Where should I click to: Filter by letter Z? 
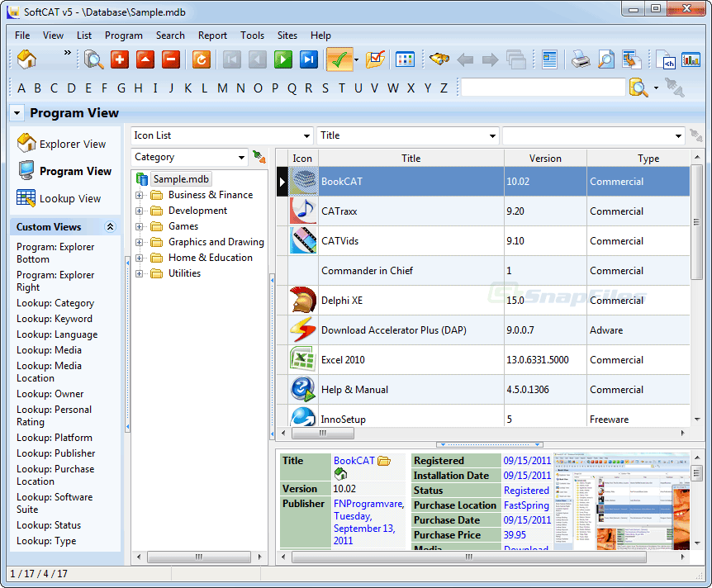pos(444,88)
